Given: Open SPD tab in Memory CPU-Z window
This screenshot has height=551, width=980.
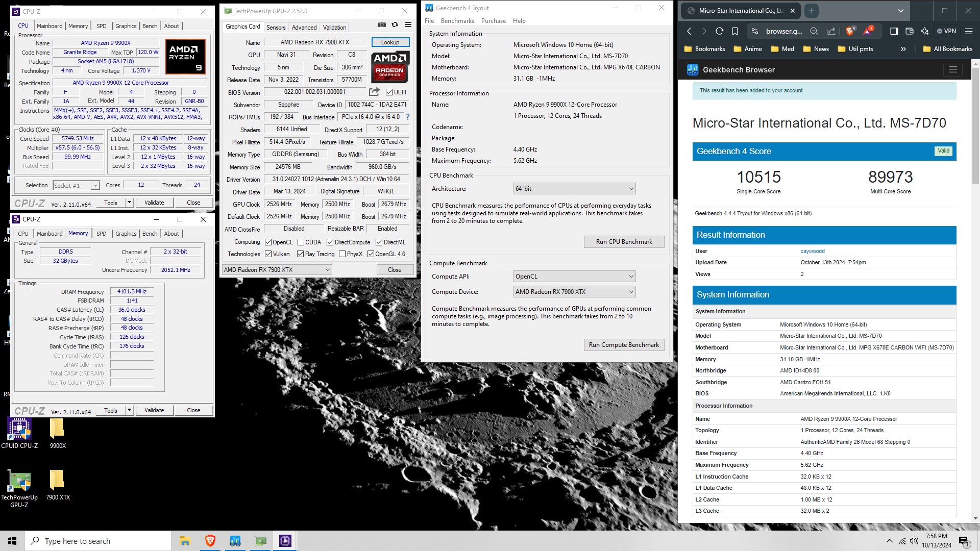Looking at the screenshot, I should tap(101, 234).
